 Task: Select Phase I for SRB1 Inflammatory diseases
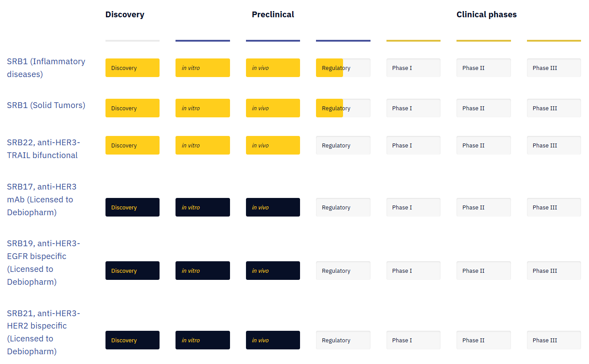[413, 68]
